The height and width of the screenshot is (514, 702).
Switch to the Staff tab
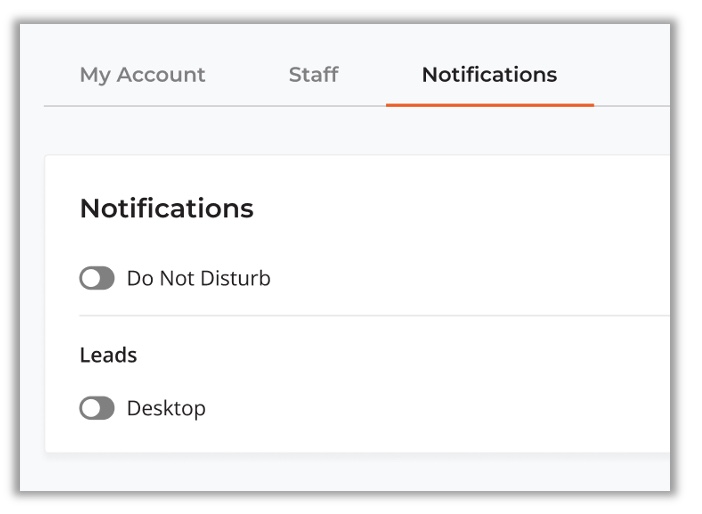(x=313, y=75)
